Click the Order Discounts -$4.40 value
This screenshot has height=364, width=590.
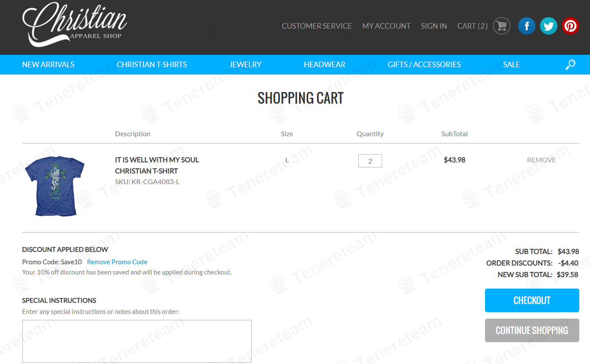coord(568,263)
